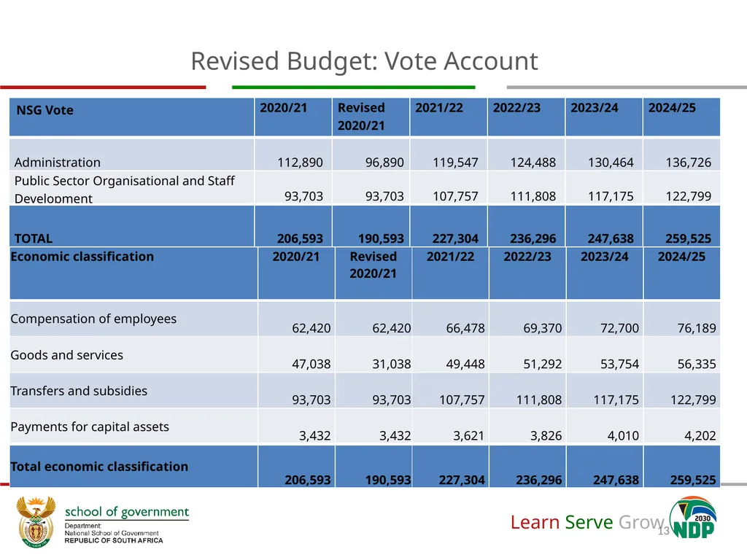Screen dimensions: 747x560
Task: Click the 'Administration' row label
Action: pyautogui.click(x=58, y=163)
